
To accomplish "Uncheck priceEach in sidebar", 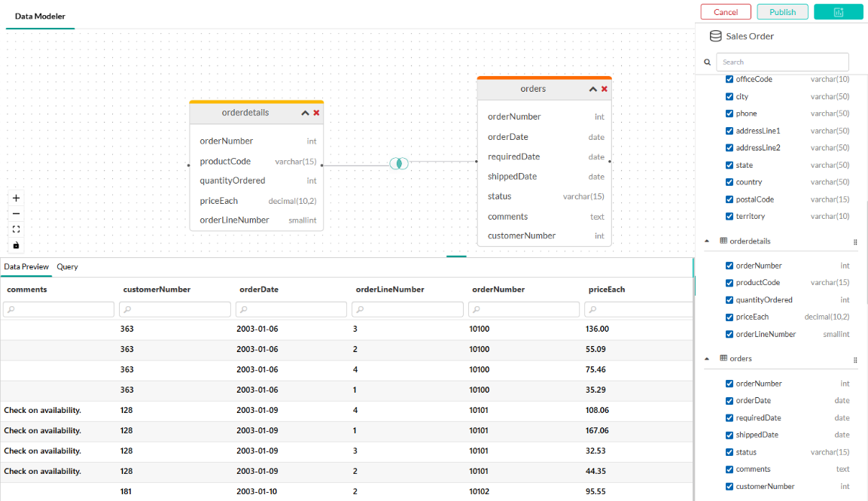I will click(729, 317).
